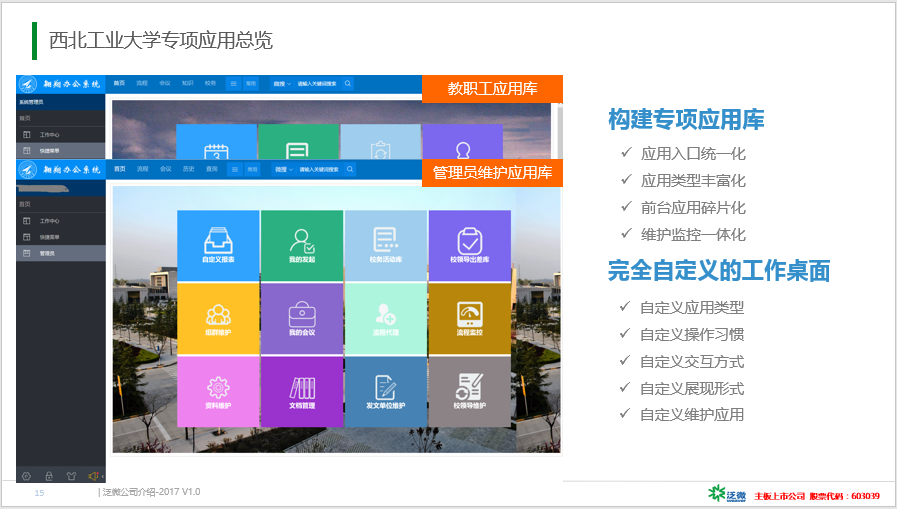This screenshot has width=897, height=509.
Task: Expand 微搜 dropdown in upper window
Action: [282, 83]
